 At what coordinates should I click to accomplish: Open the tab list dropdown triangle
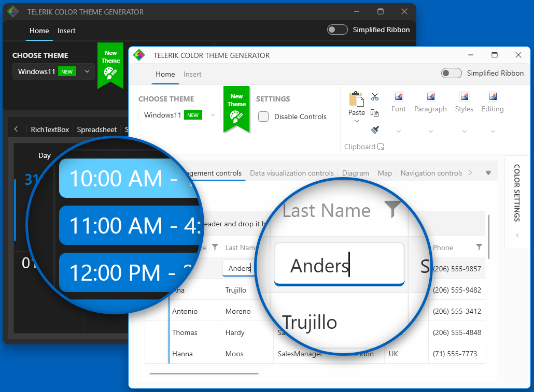point(488,173)
